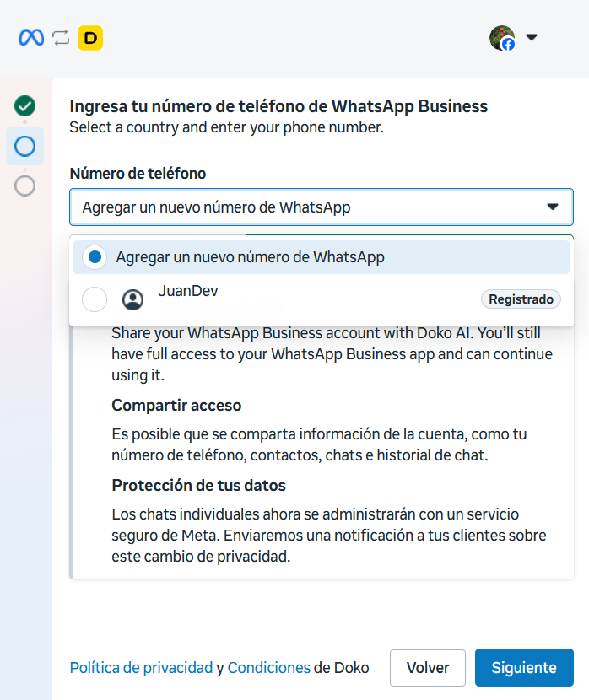
Task: Click the 'Ingresa tu número de teléfono' title
Action: 278,106
